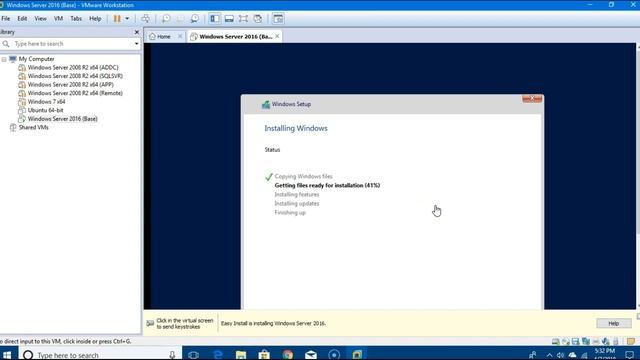This screenshot has height=360, width=640.
Task: Select the Windows 7 x64 VM
Action: click(x=47, y=102)
